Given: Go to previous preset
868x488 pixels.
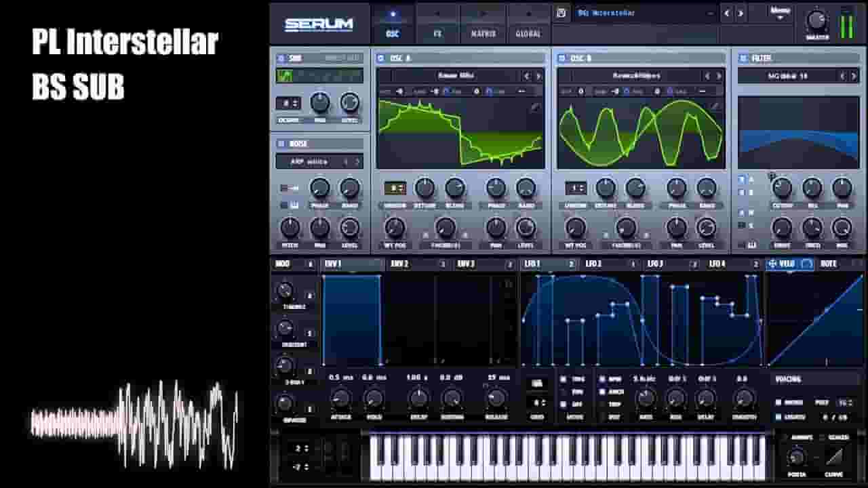Looking at the screenshot, I should [727, 13].
